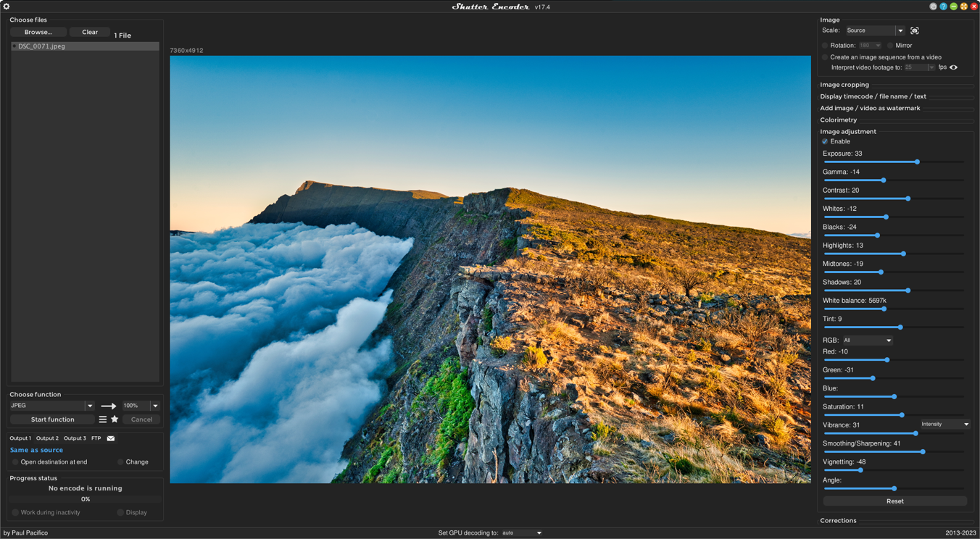
Task: Click the camera capture icon beside Scale
Action: point(914,30)
